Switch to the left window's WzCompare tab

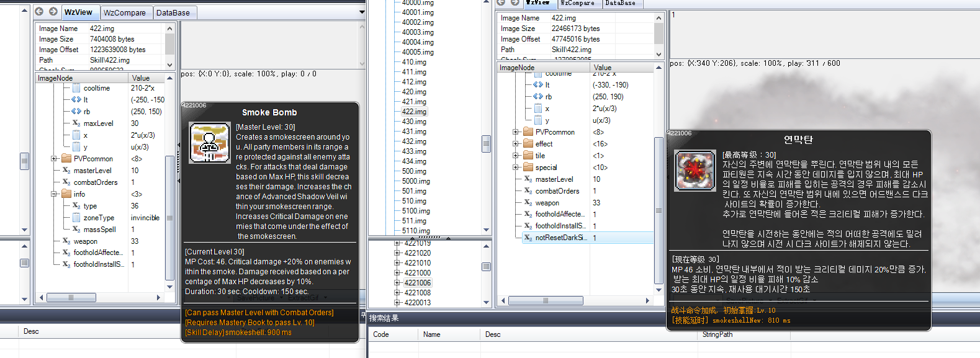pos(124,12)
